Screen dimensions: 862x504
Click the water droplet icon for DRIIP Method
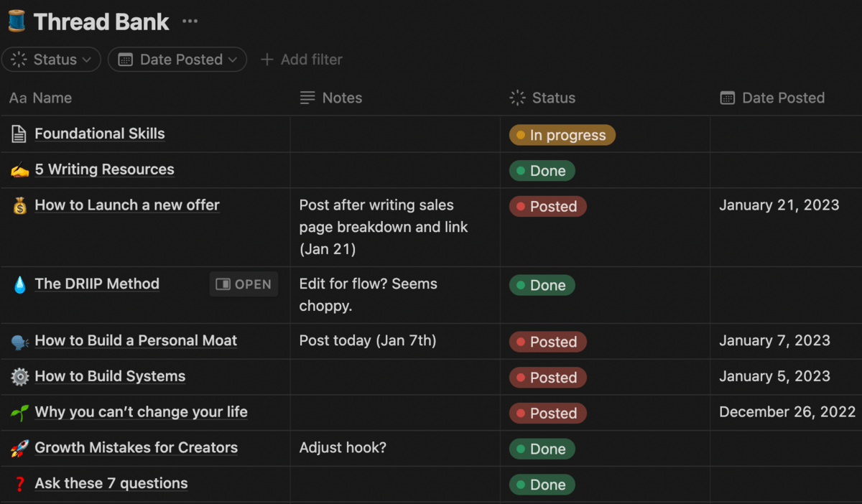[x=19, y=284]
